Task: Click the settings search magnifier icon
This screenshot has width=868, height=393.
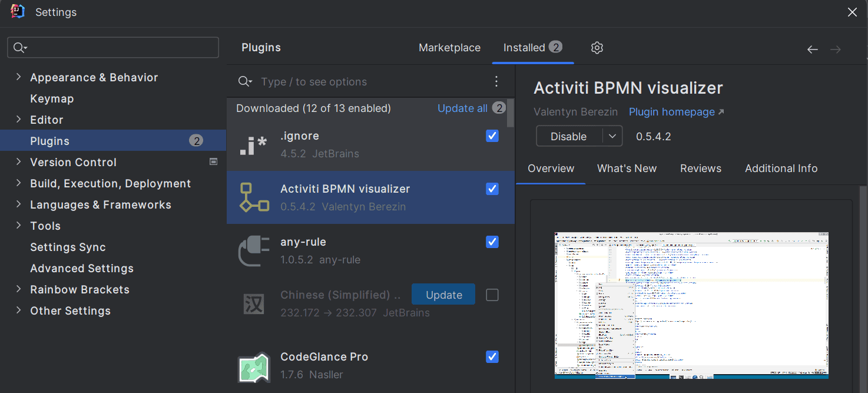Action: pos(19,48)
